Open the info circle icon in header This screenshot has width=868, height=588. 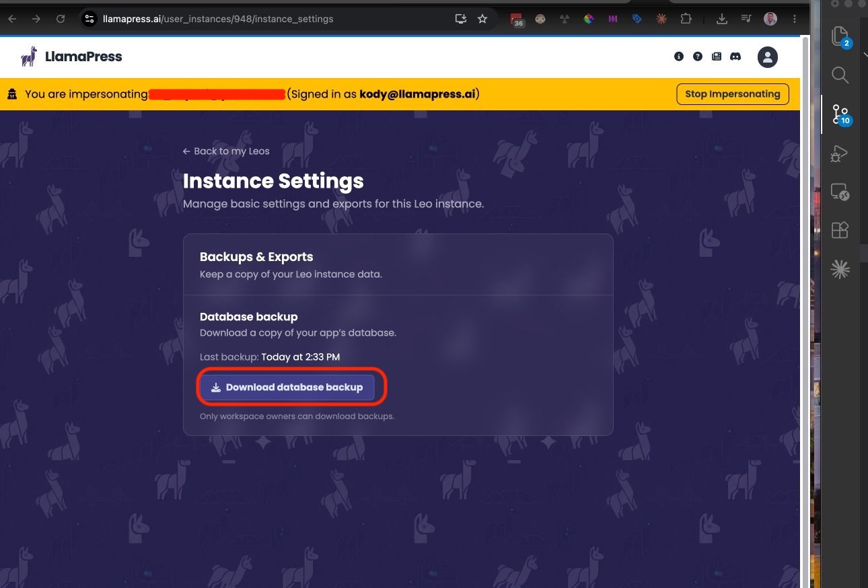coord(679,57)
